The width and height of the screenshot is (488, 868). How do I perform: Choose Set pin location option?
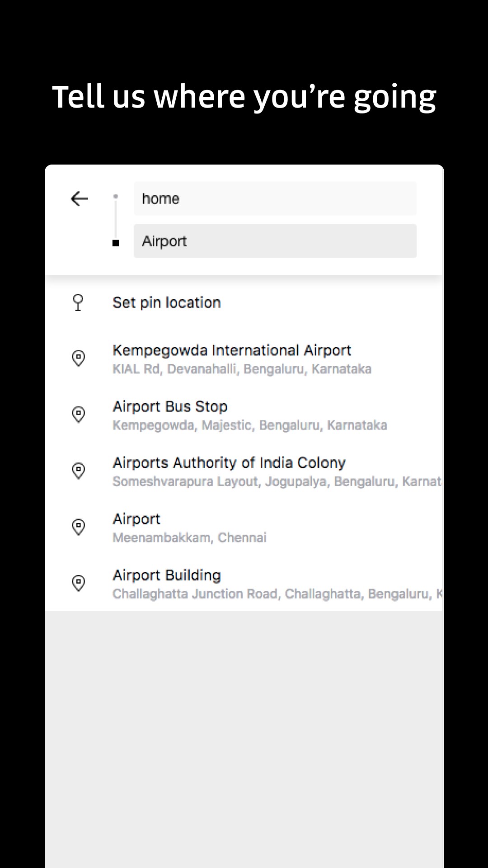pos(167,302)
